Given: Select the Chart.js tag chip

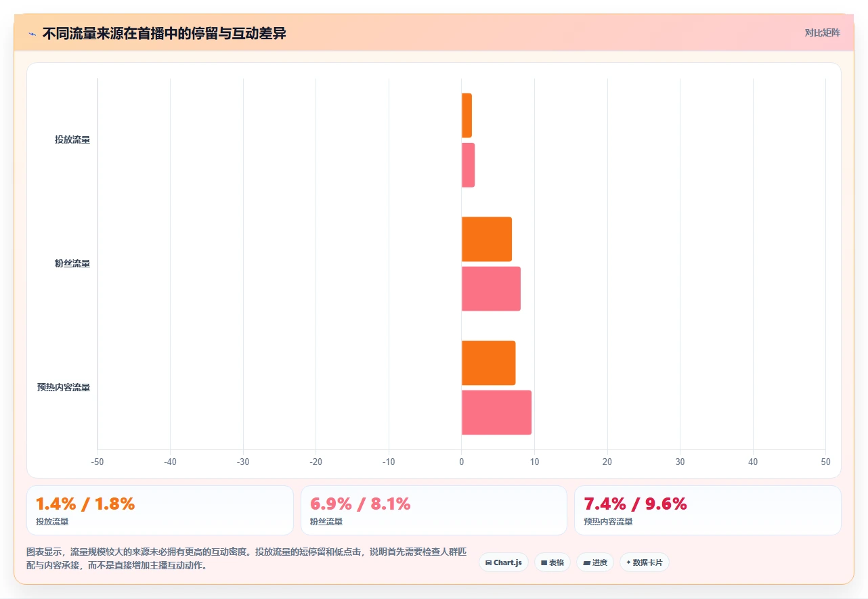Looking at the screenshot, I should tap(504, 562).
